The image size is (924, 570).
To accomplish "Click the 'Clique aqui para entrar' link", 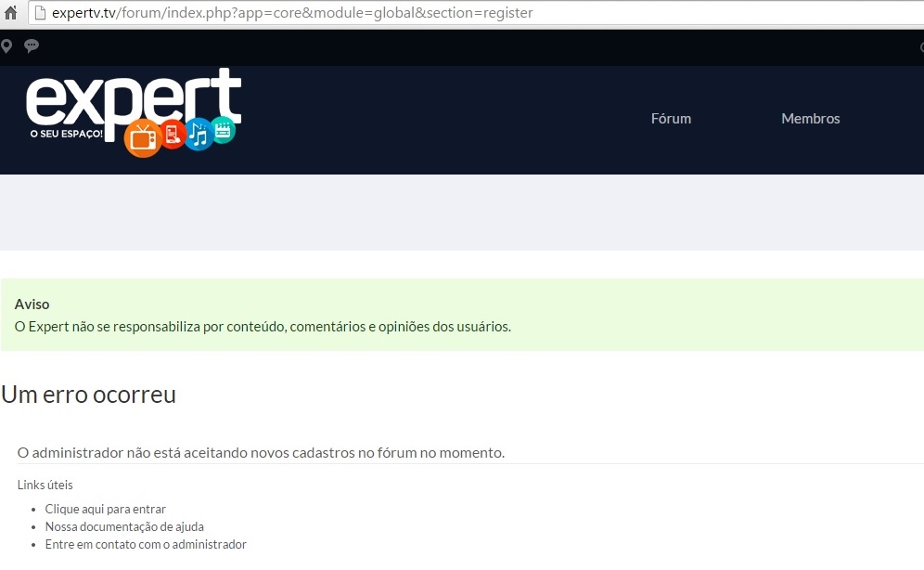I will [105, 509].
